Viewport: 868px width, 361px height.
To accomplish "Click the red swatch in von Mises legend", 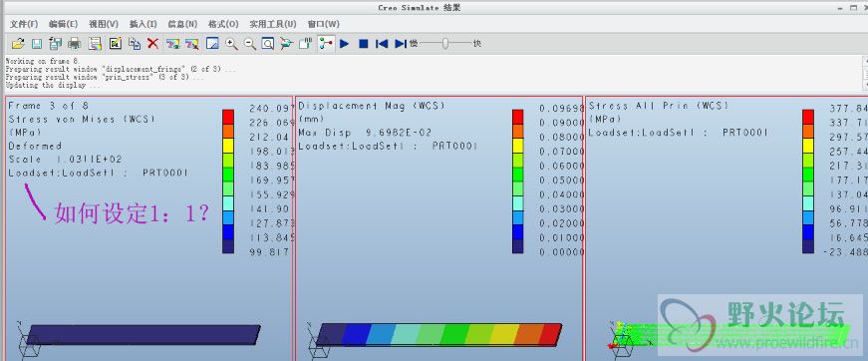I will pyautogui.click(x=228, y=117).
